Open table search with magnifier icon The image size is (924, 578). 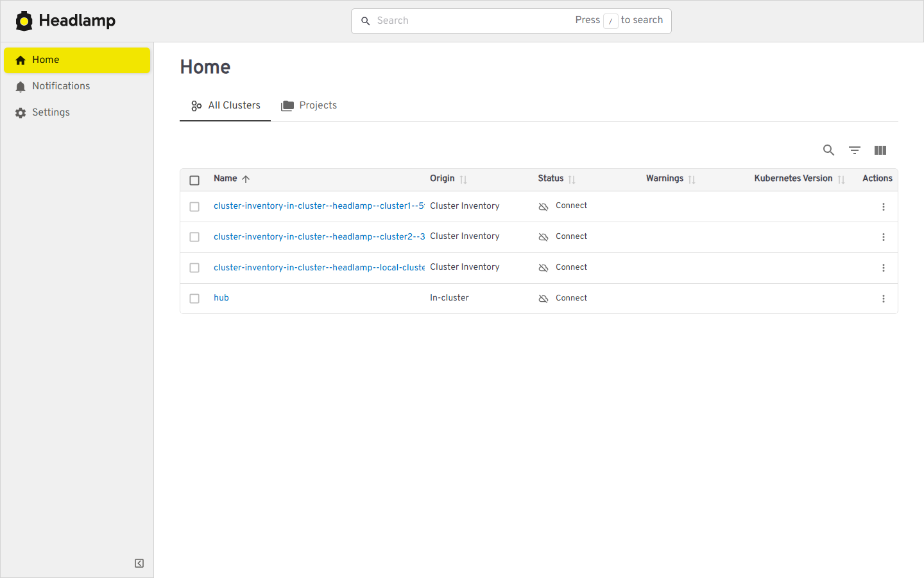(x=829, y=150)
